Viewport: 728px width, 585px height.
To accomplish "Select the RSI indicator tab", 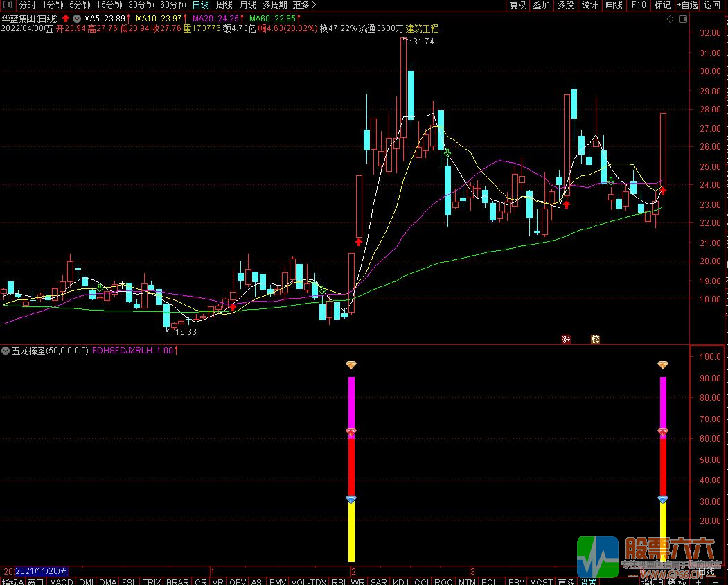I will (x=339, y=582).
